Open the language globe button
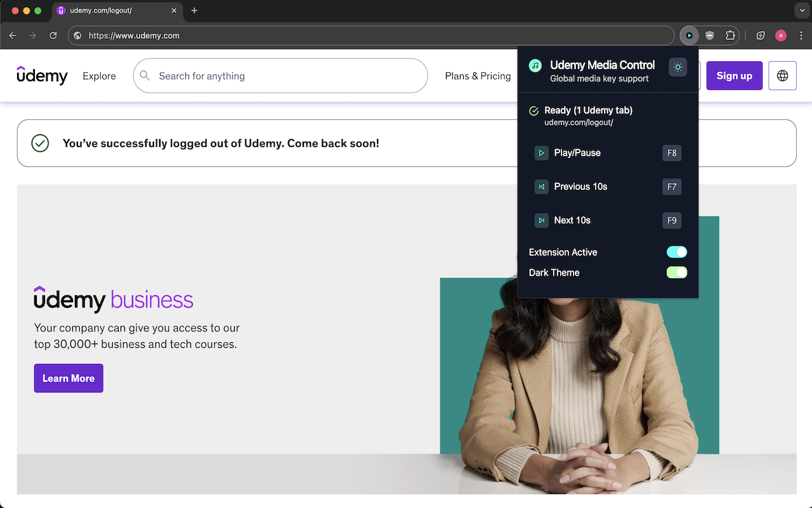 pos(782,76)
